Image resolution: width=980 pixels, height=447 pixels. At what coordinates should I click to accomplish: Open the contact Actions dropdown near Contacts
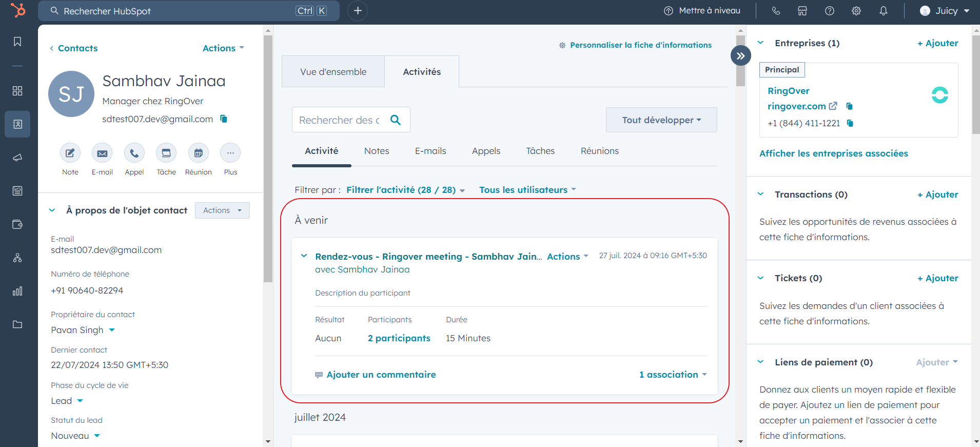(x=223, y=48)
